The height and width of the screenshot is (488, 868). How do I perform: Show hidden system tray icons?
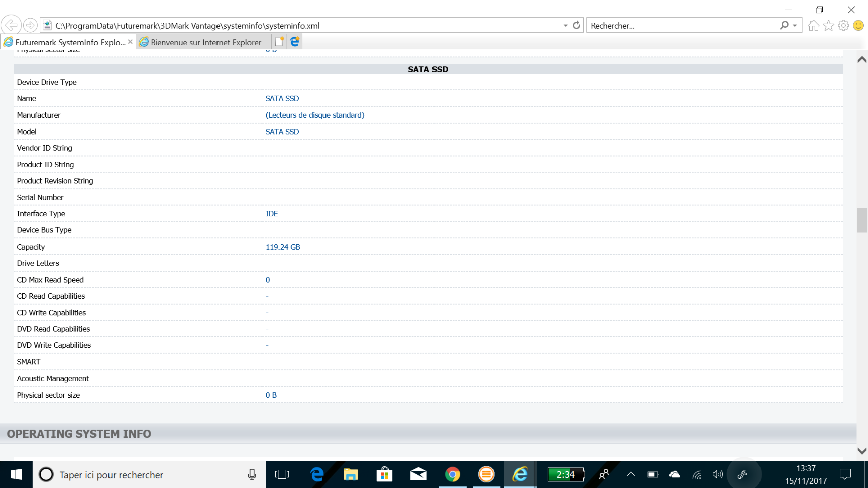631,474
